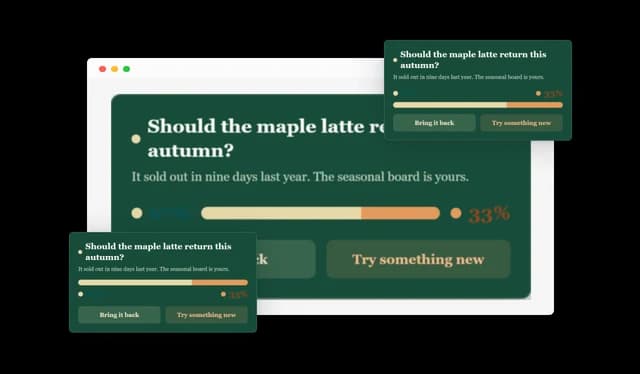Click the large "33%" result in browser poll
Image resolution: width=640 pixels, height=374 pixels.
click(x=489, y=214)
